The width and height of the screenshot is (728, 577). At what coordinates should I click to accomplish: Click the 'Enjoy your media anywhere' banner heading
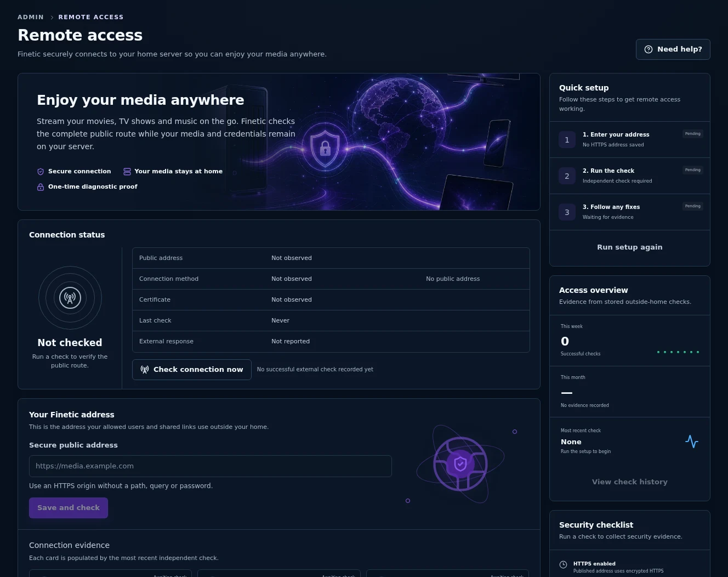pyautogui.click(x=140, y=100)
